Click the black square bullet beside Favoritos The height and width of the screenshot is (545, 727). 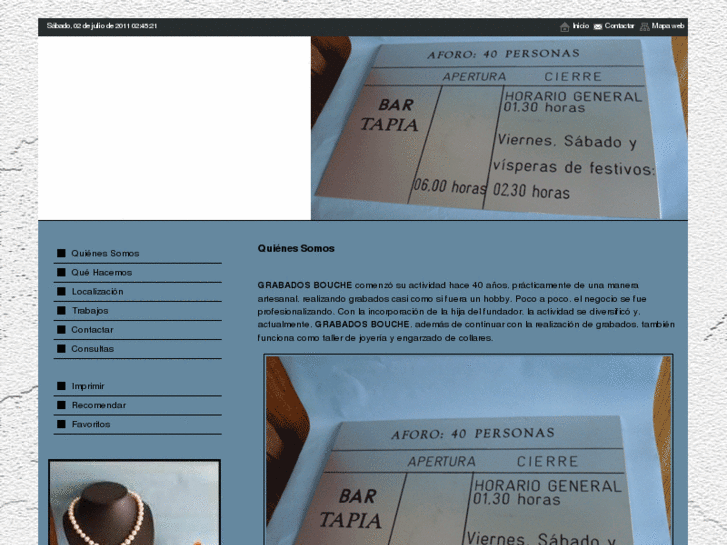click(x=61, y=423)
